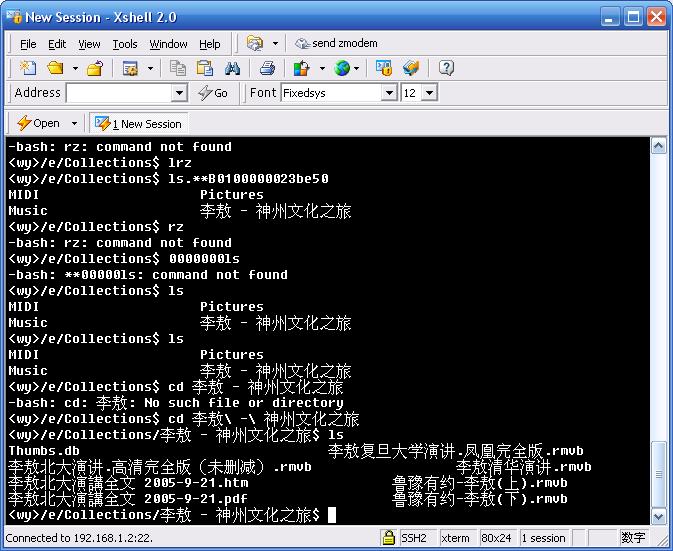Expand the arrow next to Open button
Screen dimensions: 673x551
pos(73,124)
